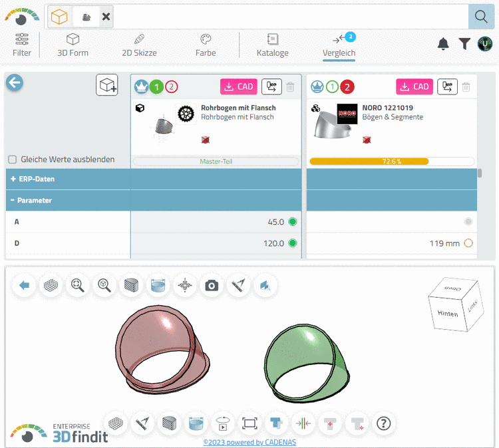Viewport: 499px width, 448px height.
Task: Toggle red 2 badge on NORO column
Action: coord(347,86)
